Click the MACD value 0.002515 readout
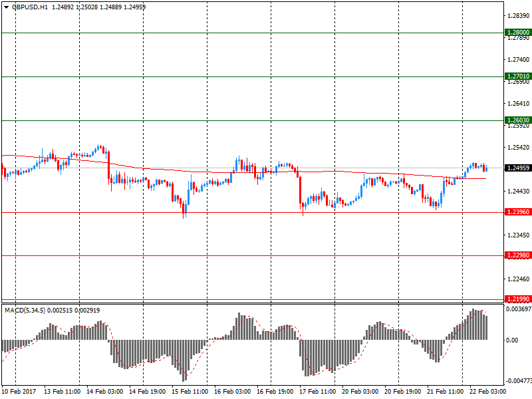The width and height of the screenshot is (532, 399). click(x=60, y=310)
